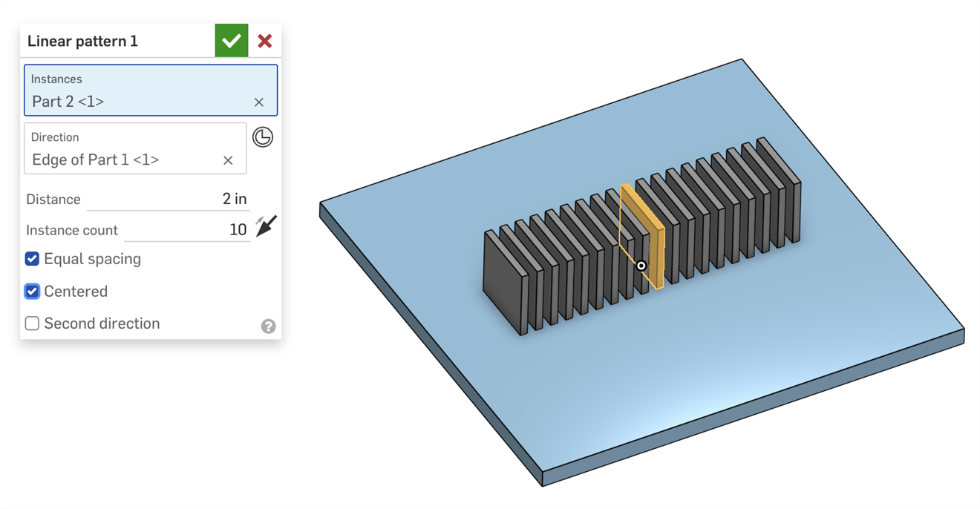Remove Edge of Part 1 <1> from Direction
Screen dimensions: 980x509
coord(228,160)
